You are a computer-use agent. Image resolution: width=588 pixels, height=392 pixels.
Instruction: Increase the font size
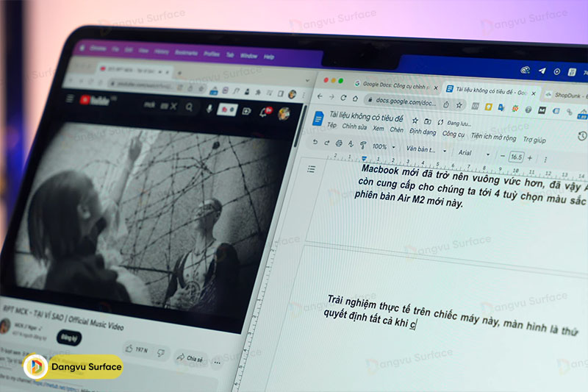coord(530,158)
